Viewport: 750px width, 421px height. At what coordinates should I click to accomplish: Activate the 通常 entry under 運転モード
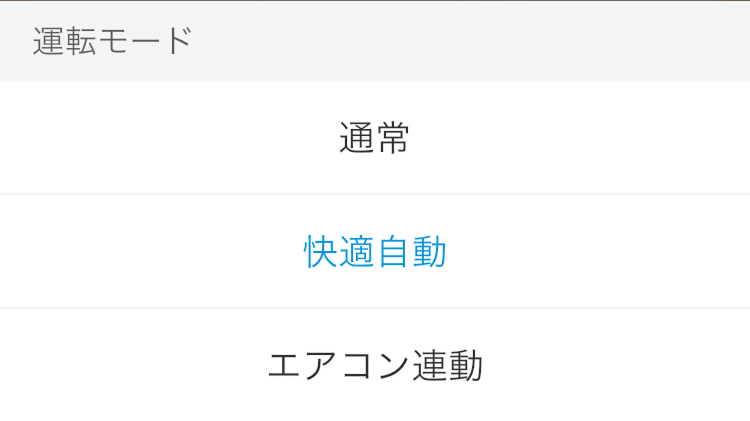click(x=375, y=138)
